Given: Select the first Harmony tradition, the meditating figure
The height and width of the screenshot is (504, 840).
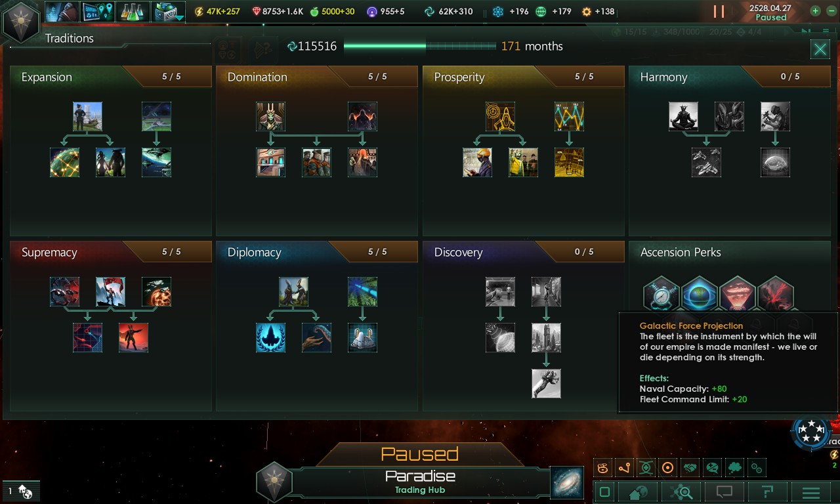Looking at the screenshot, I should click(683, 116).
